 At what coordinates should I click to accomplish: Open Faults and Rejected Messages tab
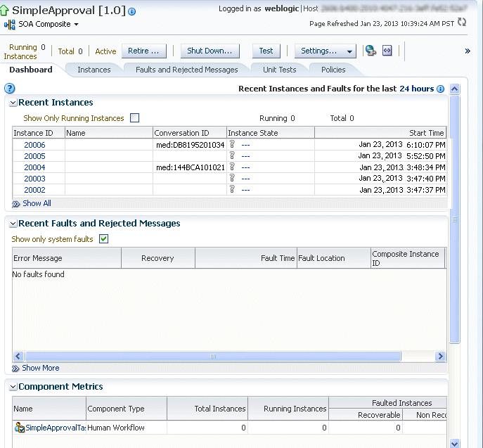tap(187, 70)
